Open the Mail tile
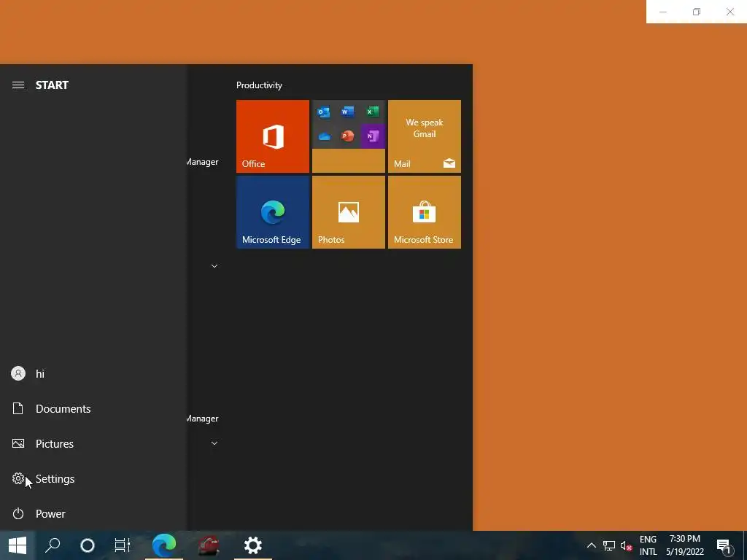 [x=425, y=136]
